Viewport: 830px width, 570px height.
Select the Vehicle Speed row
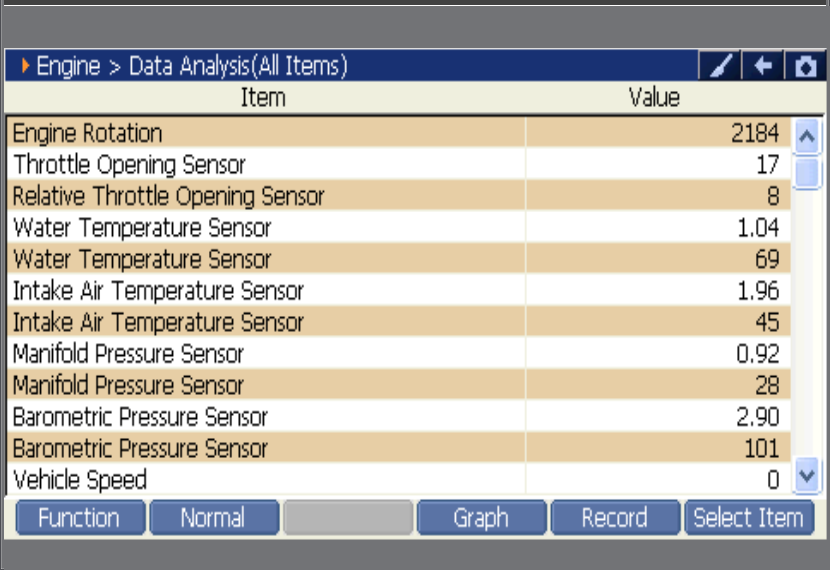click(399, 479)
